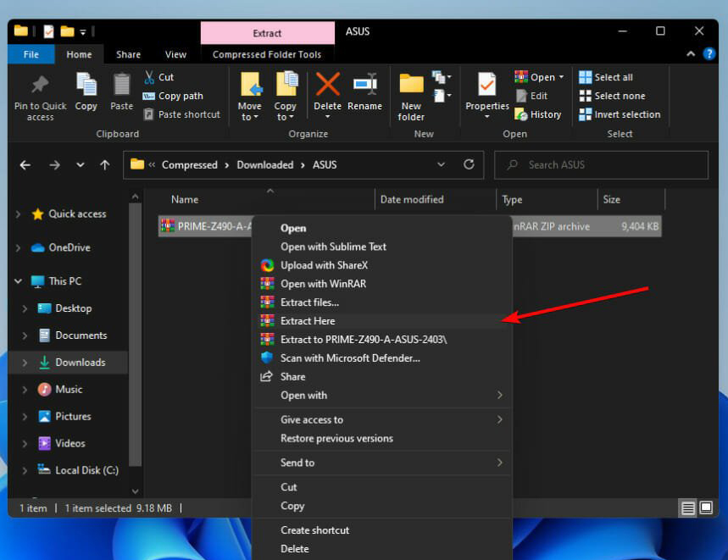Click the Paste ribbon icon

pos(122,85)
